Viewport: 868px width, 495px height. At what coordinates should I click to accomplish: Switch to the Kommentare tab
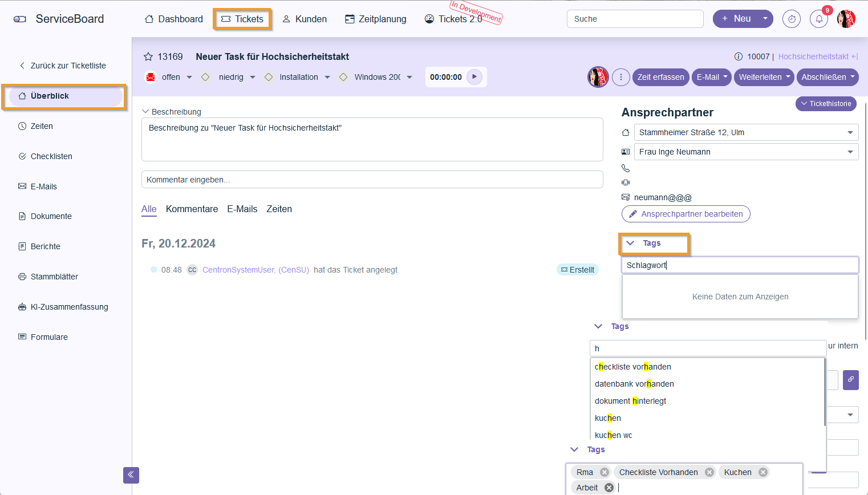pyautogui.click(x=192, y=209)
